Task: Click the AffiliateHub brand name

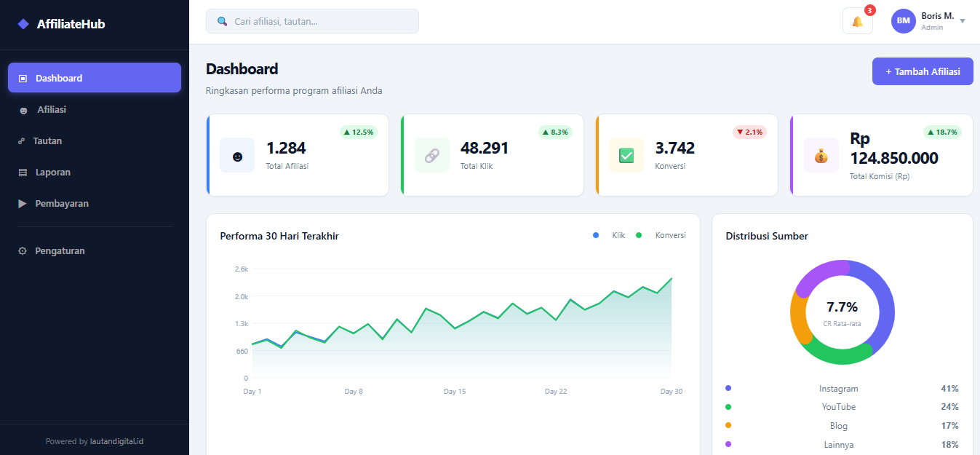Action: (x=71, y=24)
